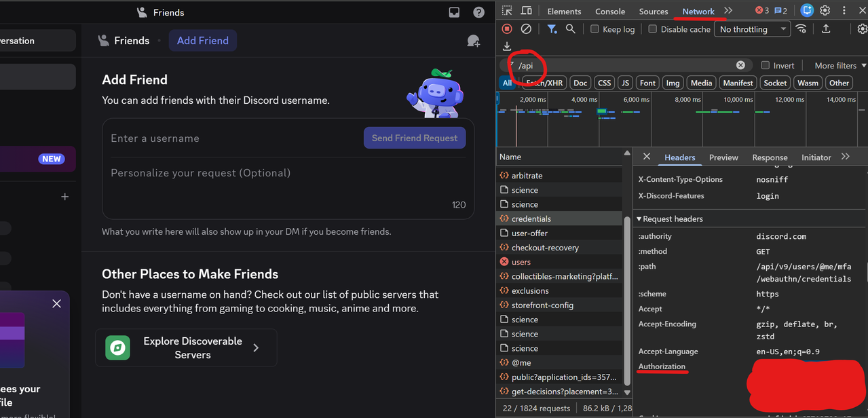
Task: Enable the Disable cache checkbox
Action: [653, 29]
